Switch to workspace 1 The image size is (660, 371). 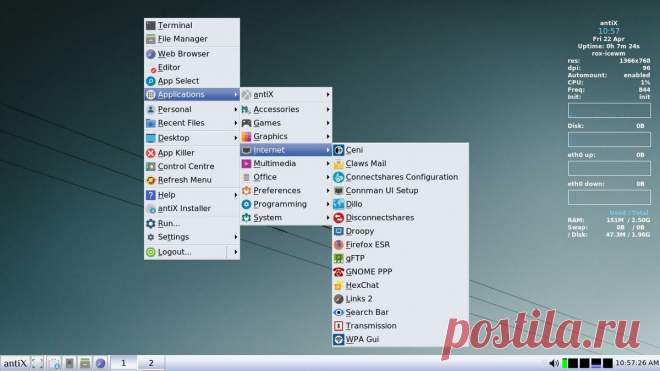tap(123, 363)
